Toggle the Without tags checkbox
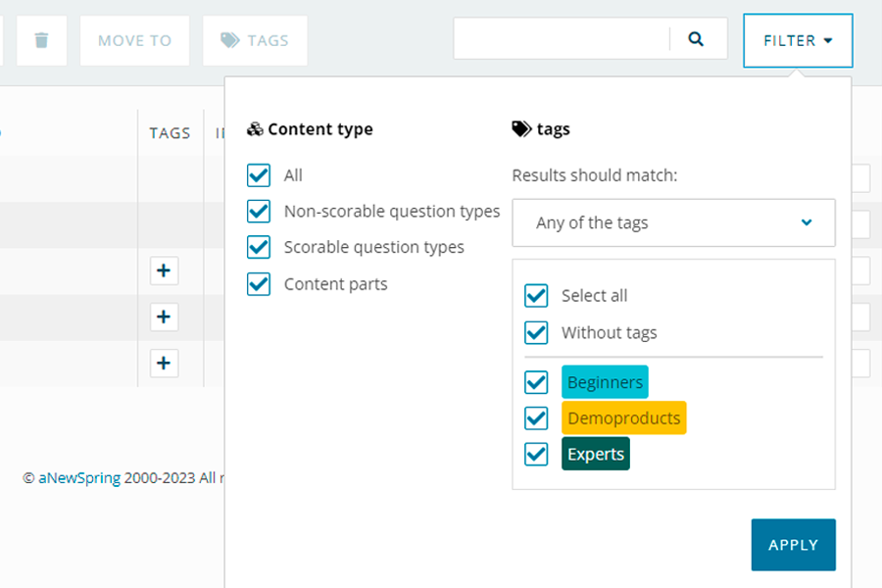Viewport: 882px width, 588px height. 536,333
